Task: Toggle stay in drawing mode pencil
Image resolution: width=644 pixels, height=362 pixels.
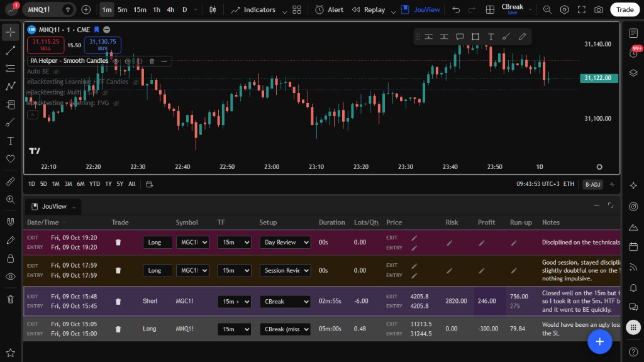Action: click(11, 240)
